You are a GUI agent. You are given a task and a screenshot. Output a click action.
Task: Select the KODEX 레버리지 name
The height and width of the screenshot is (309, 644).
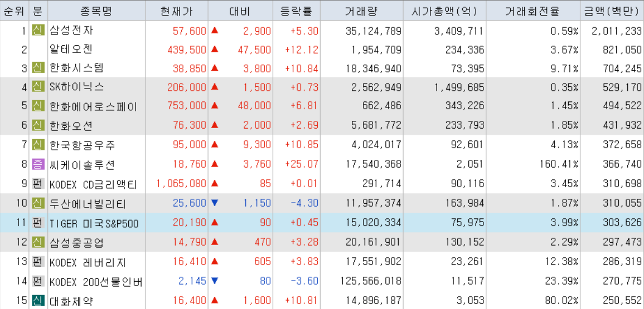click(88, 262)
